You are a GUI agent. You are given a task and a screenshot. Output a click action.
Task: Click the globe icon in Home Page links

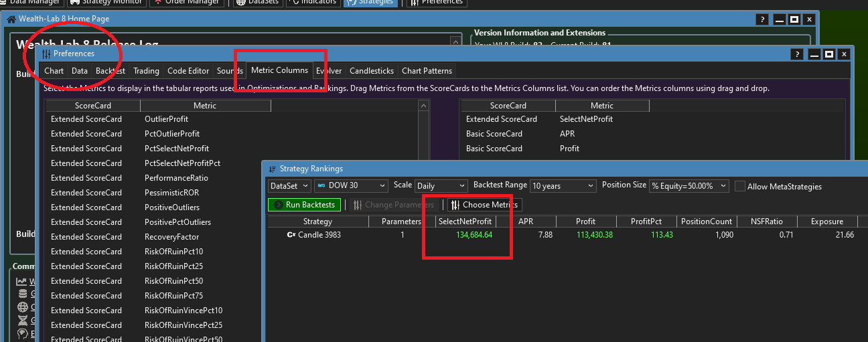pyautogui.click(x=21, y=307)
